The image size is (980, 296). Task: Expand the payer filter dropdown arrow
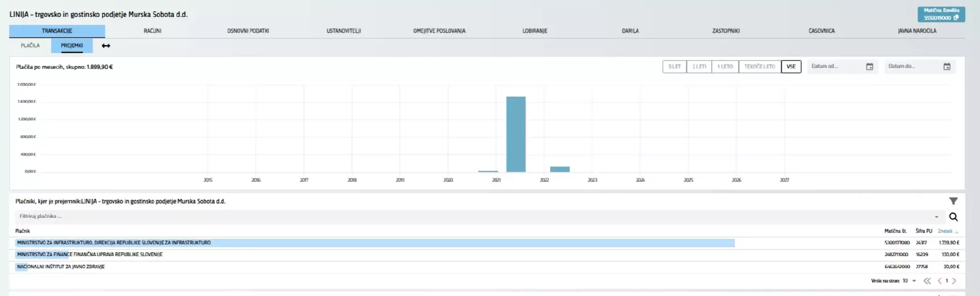point(936,217)
